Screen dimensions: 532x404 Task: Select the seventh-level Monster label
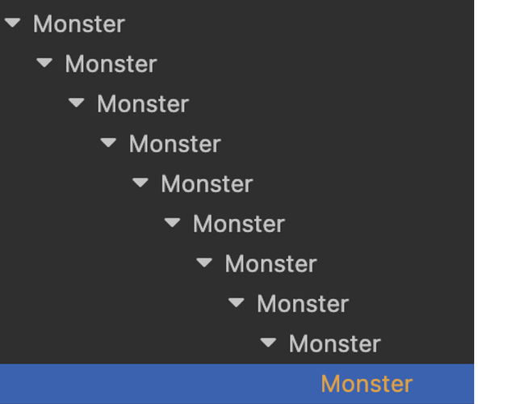coord(270,264)
